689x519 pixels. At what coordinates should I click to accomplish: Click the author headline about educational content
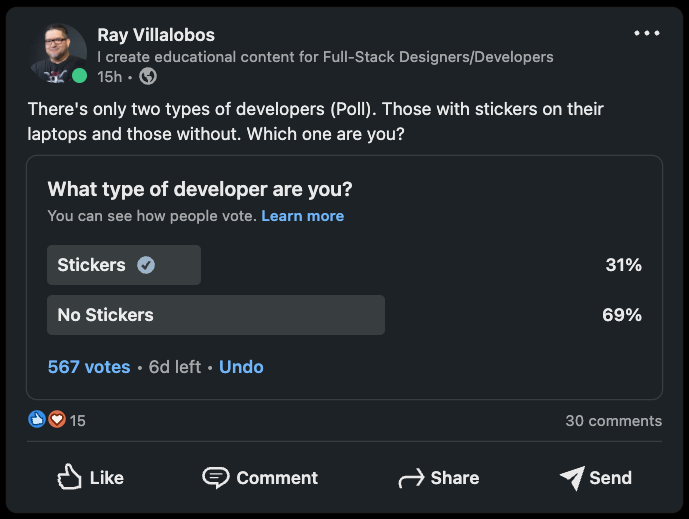325,57
